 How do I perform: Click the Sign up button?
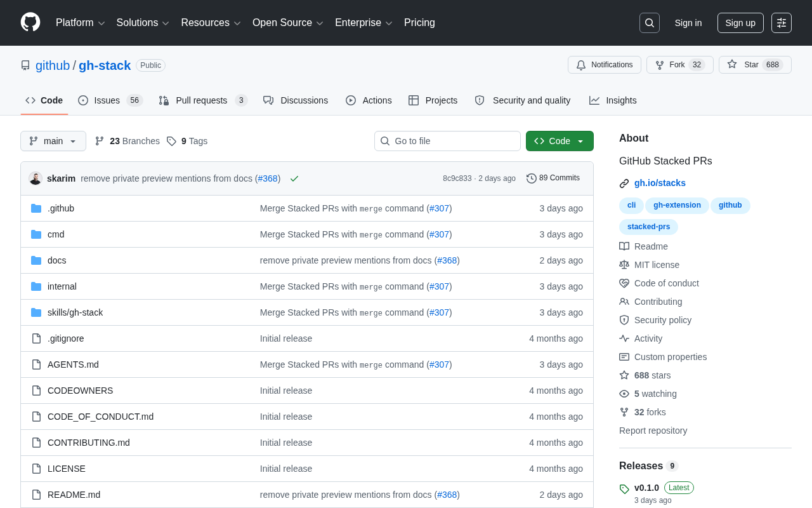(x=740, y=23)
